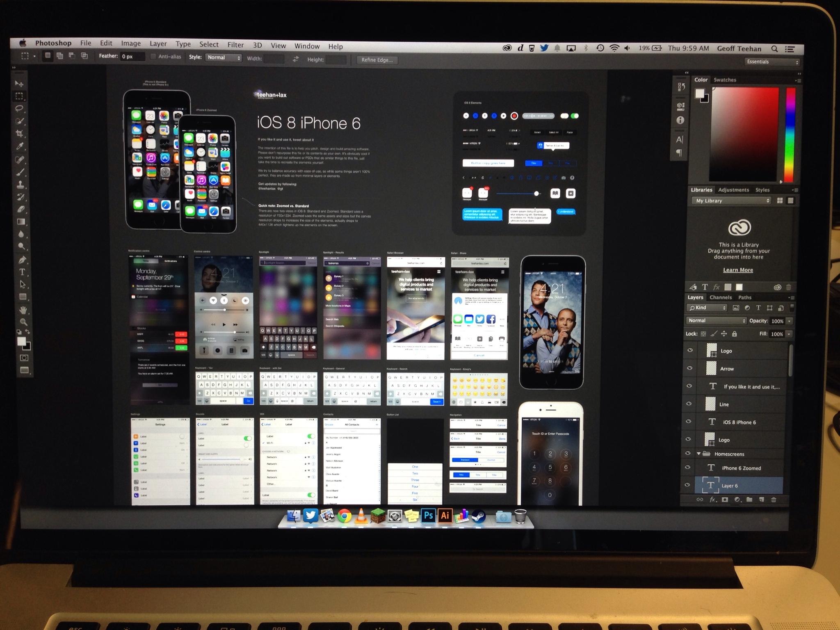Toggle visibility of the Homescreens group
Viewport: 840px width, 630px height.
pos(688,454)
